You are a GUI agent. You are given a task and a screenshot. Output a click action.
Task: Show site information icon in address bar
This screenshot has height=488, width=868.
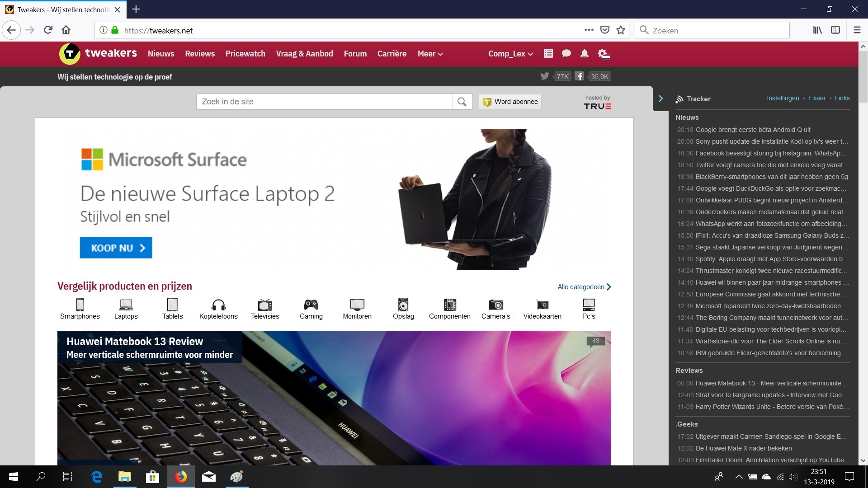click(x=104, y=30)
